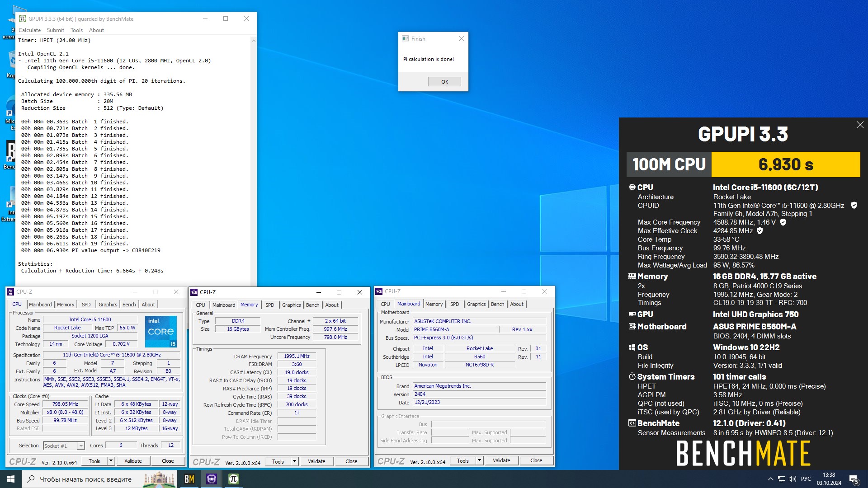This screenshot has height=488, width=868.
Task: Click the Finish dialog title icon
Action: (406, 39)
